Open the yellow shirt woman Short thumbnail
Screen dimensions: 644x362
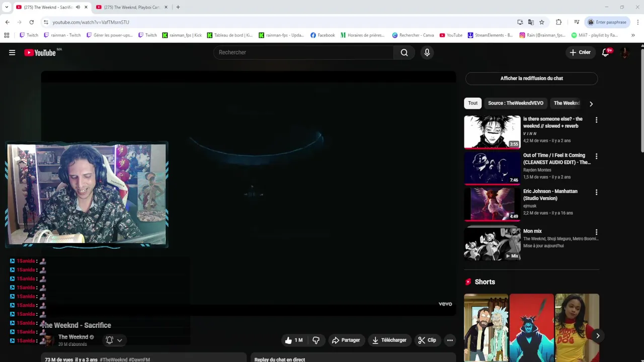point(577,328)
